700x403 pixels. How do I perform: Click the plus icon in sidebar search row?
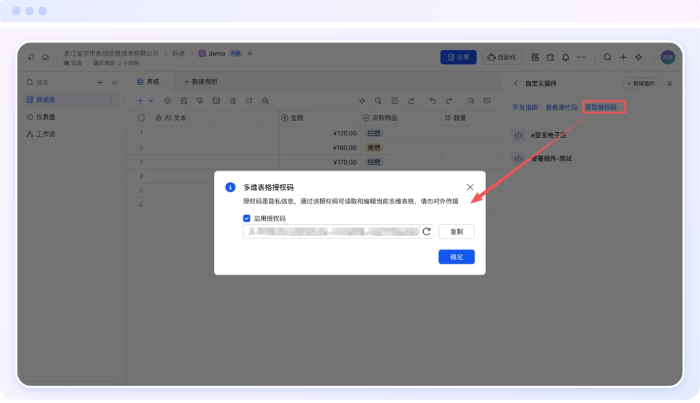[x=100, y=83]
